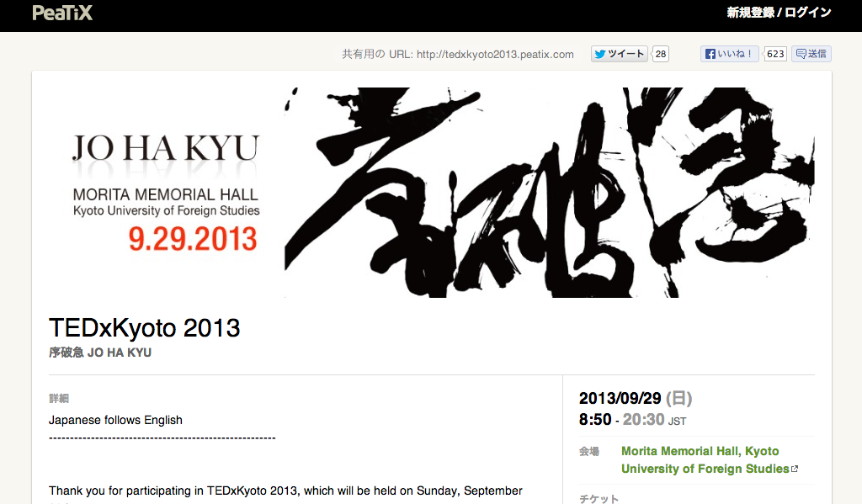Image resolution: width=862 pixels, height=504 pixels.
Task: Click the TEDxKyoto 2013 event title
Action: 145,328
